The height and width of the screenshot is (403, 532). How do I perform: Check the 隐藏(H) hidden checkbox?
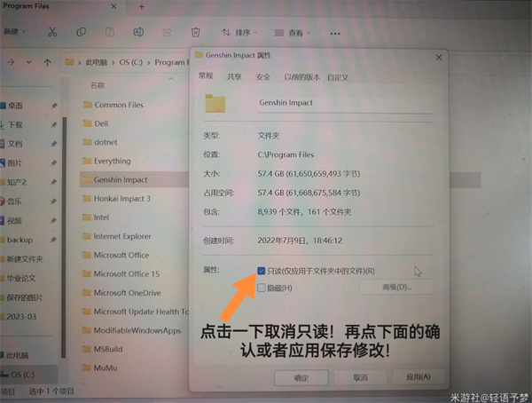pyautogui.click(x=262, y=288)
